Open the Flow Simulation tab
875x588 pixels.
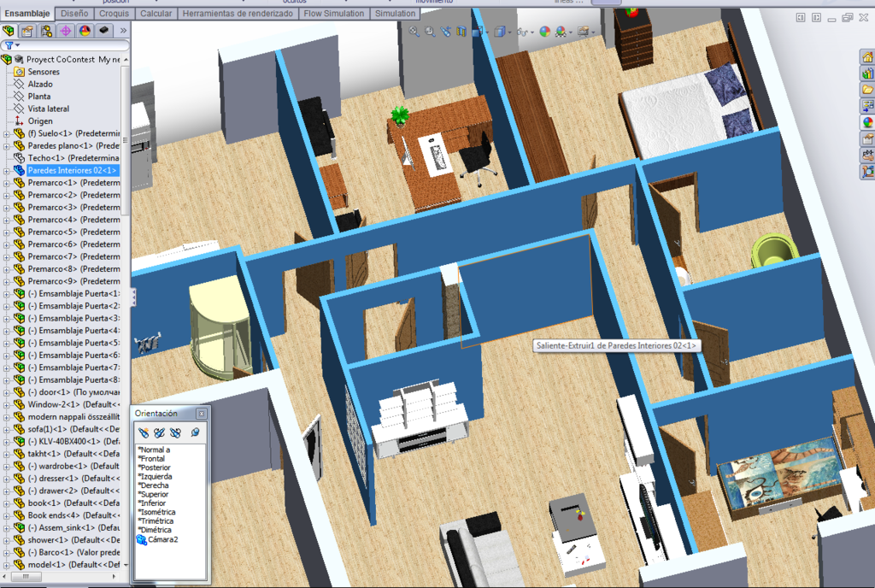(334, 14)
